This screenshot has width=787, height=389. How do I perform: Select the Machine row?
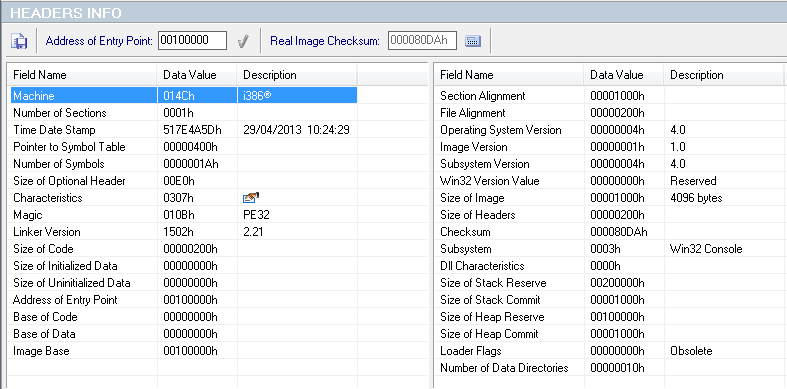click(x=184, y=95)
